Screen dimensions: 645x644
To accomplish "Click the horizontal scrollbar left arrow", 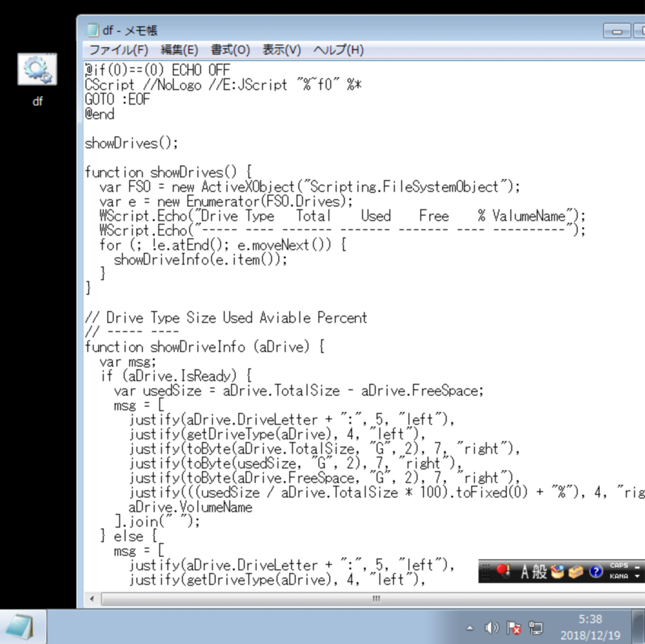I will (x=92, y=599).
